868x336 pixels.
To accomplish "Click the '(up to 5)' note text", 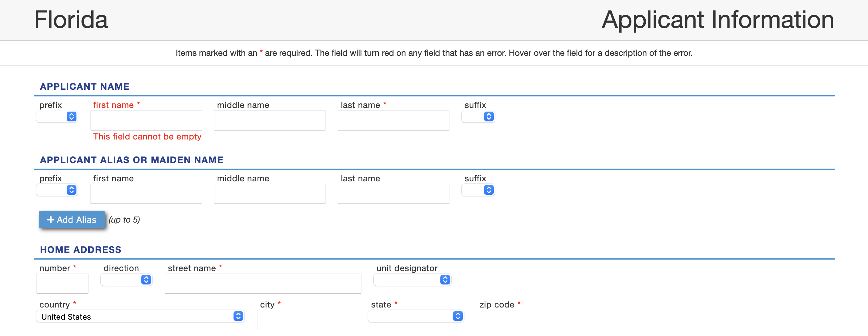I will 124,220.
